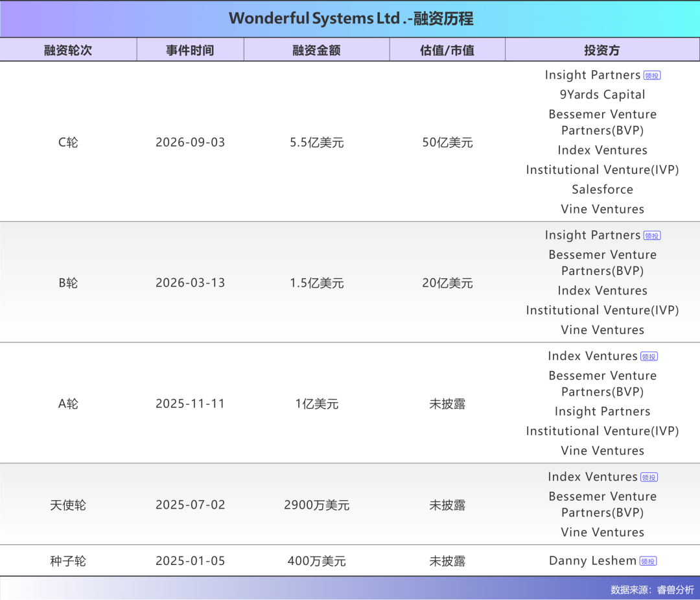
Task: Click the 领投 badge beside Danny Leshem
Action: click(647, 561)
